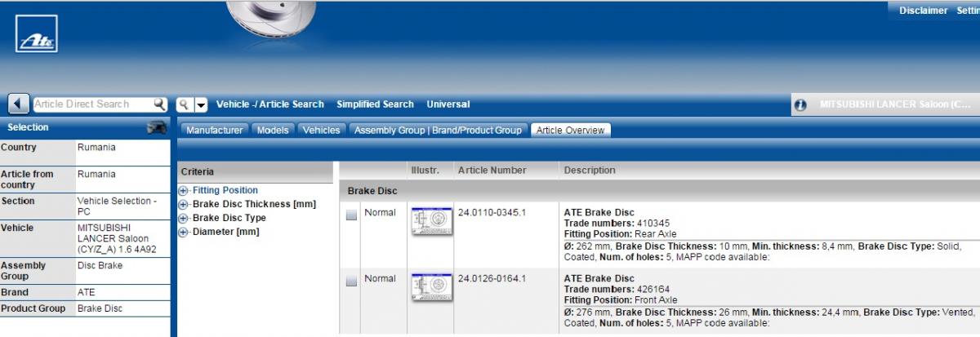This screenshot has width=980, height=337.
Task: Expand the Fitting Position criteria
Action: (x=184, y=191)
